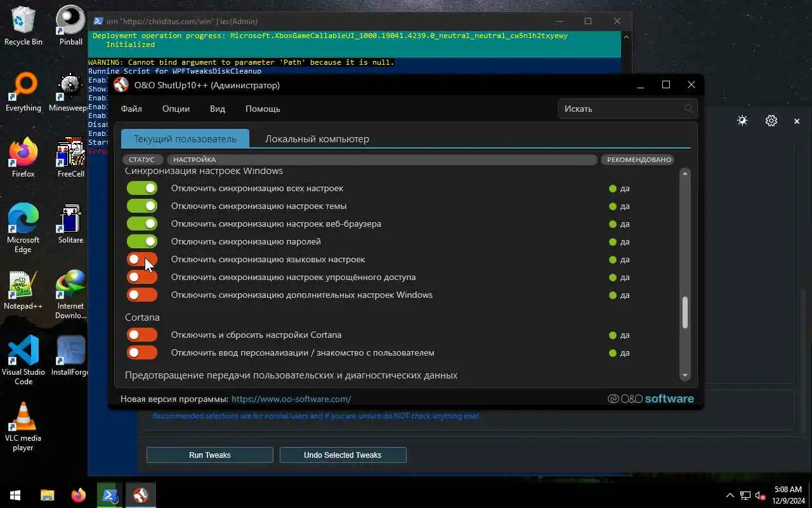Switch to O&O ShutUp10 taskbar icon
This screenshot has height=508, width=812.
[x=140, y=495]
